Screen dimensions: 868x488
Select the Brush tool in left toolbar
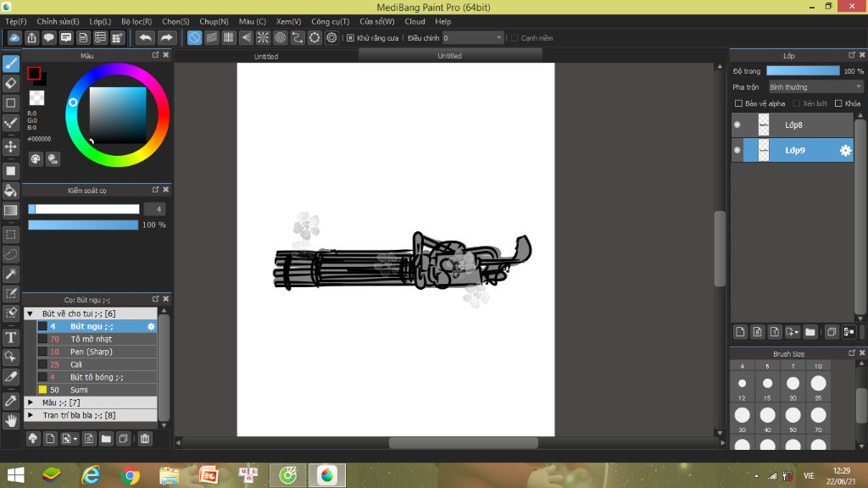[x=10, y=64]
